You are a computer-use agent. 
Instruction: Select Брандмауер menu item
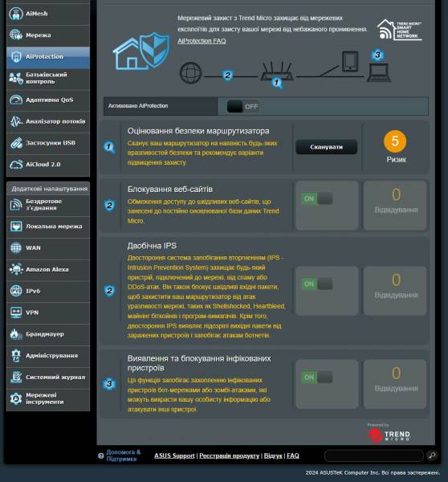point(48,334)
